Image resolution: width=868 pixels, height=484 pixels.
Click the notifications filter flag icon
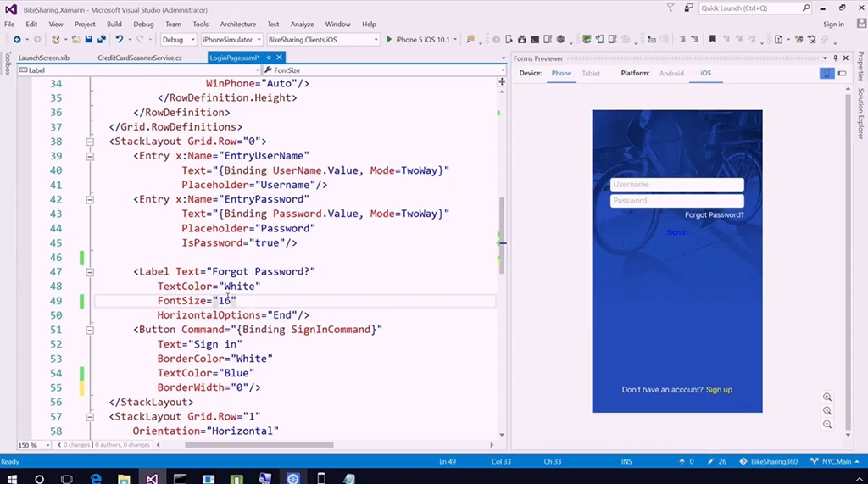[670, 8]
